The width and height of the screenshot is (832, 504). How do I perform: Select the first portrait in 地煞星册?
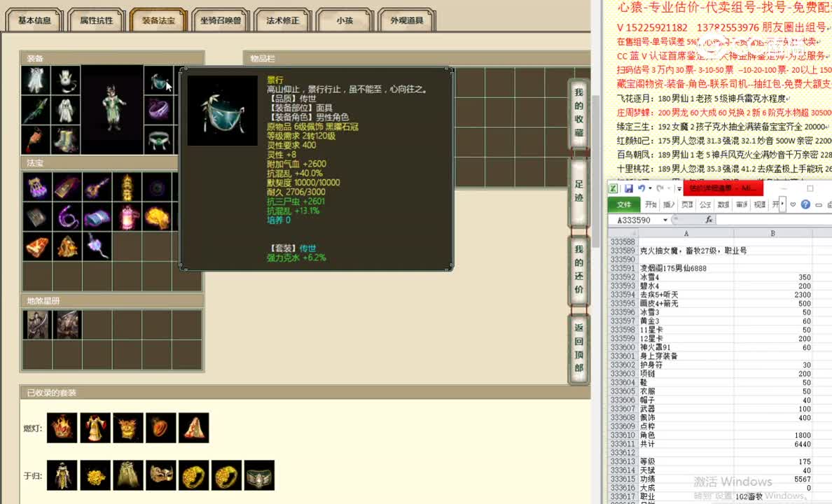36,323
